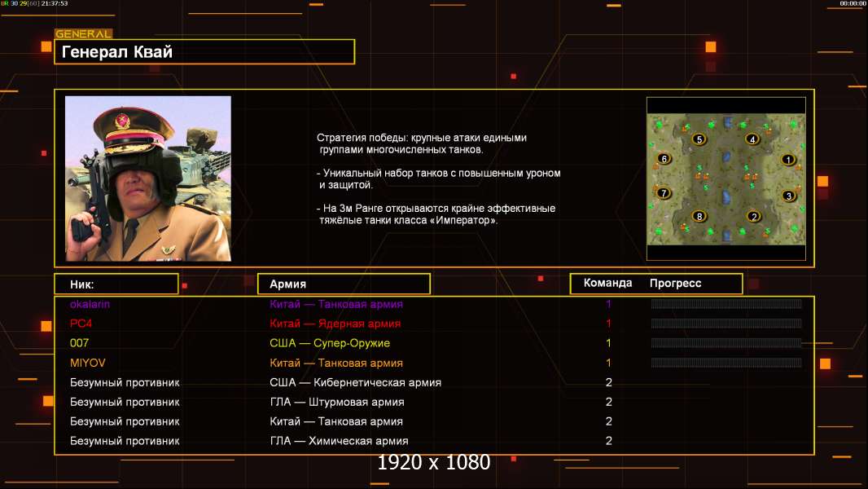Click 'ГЛА — Штурмовая армия' entry

coord(336,402)
